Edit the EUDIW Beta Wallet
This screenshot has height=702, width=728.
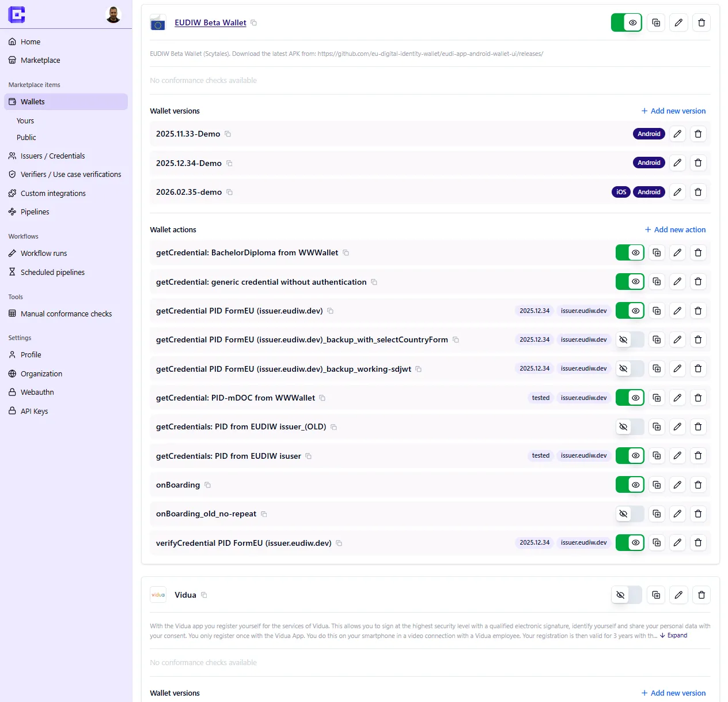tap(678, 22)
